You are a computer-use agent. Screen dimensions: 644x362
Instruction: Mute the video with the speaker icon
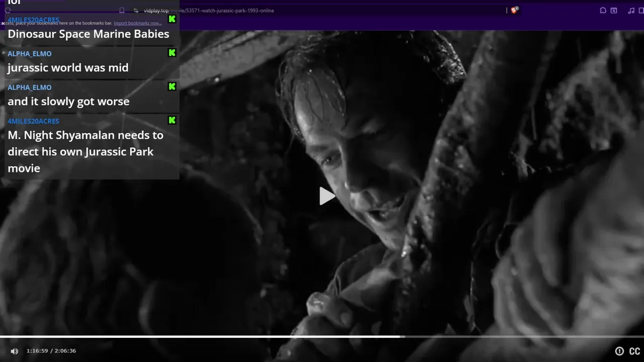click(15, 351)
